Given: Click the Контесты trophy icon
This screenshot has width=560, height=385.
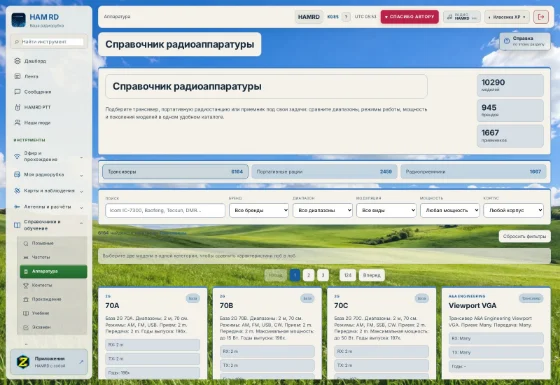Looking at the screenshot, I should pyautogui.click(x=26, y=285).
